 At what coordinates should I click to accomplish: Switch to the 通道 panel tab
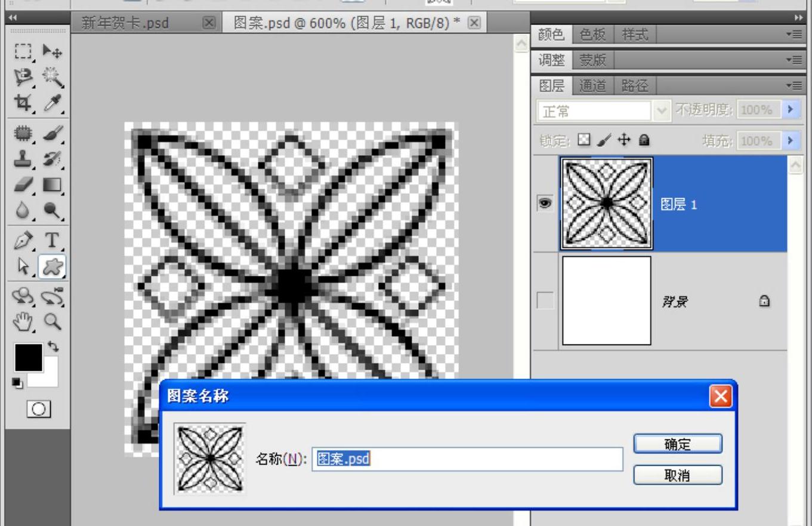(x=592, y=86)
